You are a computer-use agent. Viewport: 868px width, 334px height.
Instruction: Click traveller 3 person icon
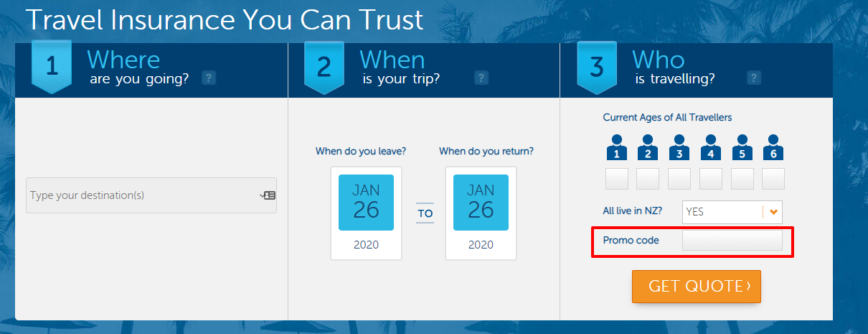(x=679, y=147)
